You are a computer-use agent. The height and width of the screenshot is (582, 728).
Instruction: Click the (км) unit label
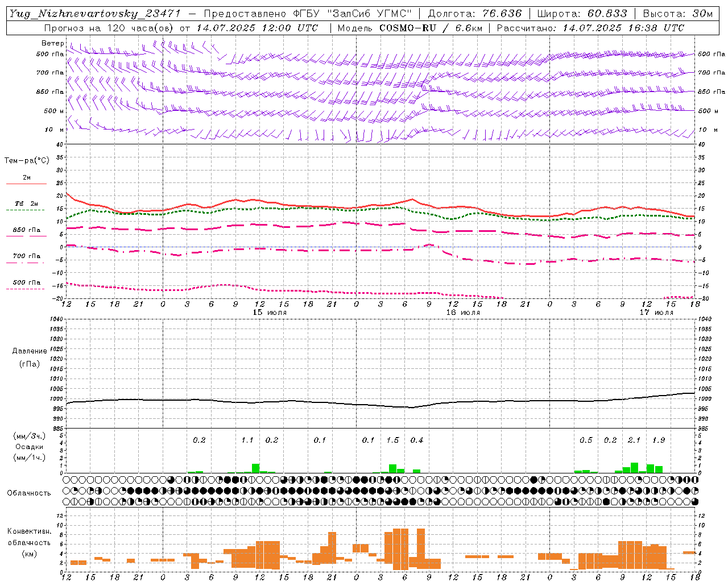tap(29, 553)
